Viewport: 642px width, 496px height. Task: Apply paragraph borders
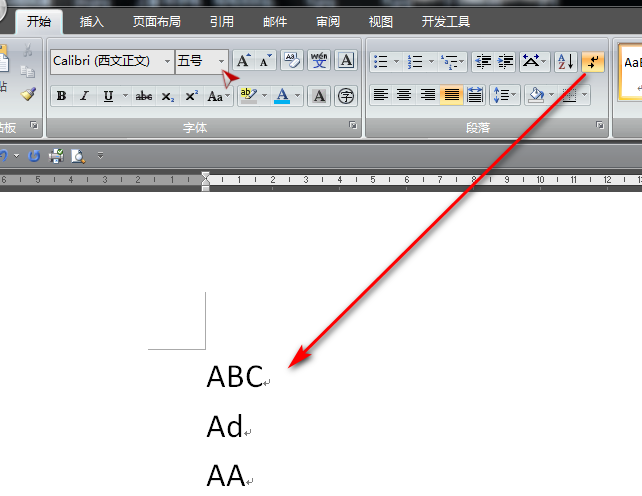(569, 95)
